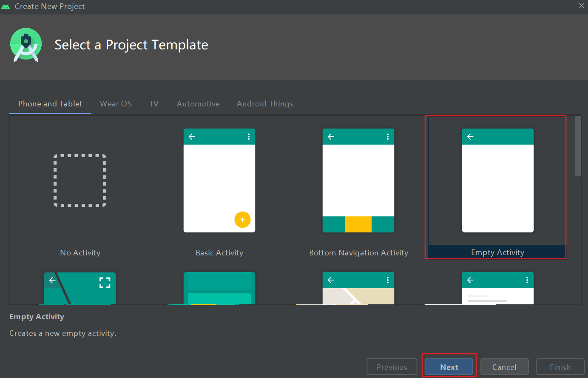Close the Create New Project dialog
The image size is (588, 378).
point(581,6)
